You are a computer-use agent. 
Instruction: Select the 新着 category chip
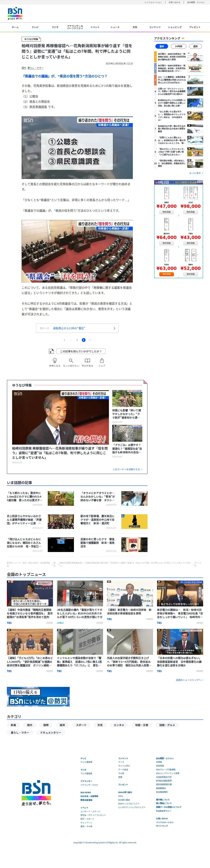coord(13,725)
